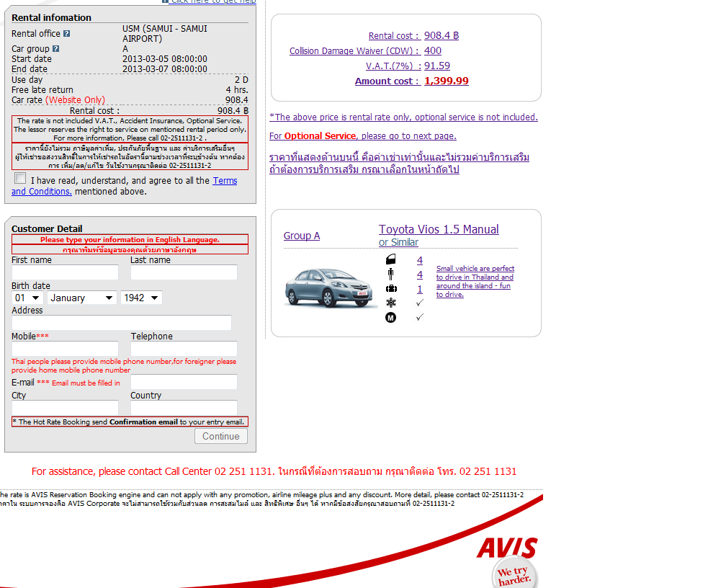Viewport: 726px width, 588px height.
Task: Open the birth day dropdown
Action: 27,298
